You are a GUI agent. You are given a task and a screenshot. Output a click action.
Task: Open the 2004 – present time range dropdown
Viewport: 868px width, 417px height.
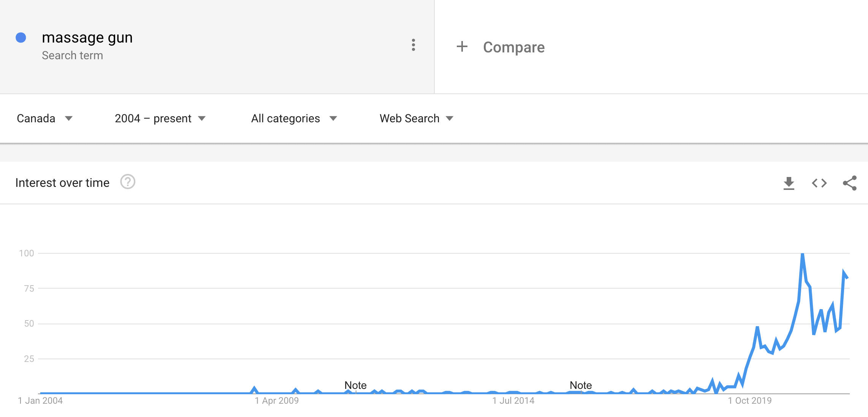(160, 118)
